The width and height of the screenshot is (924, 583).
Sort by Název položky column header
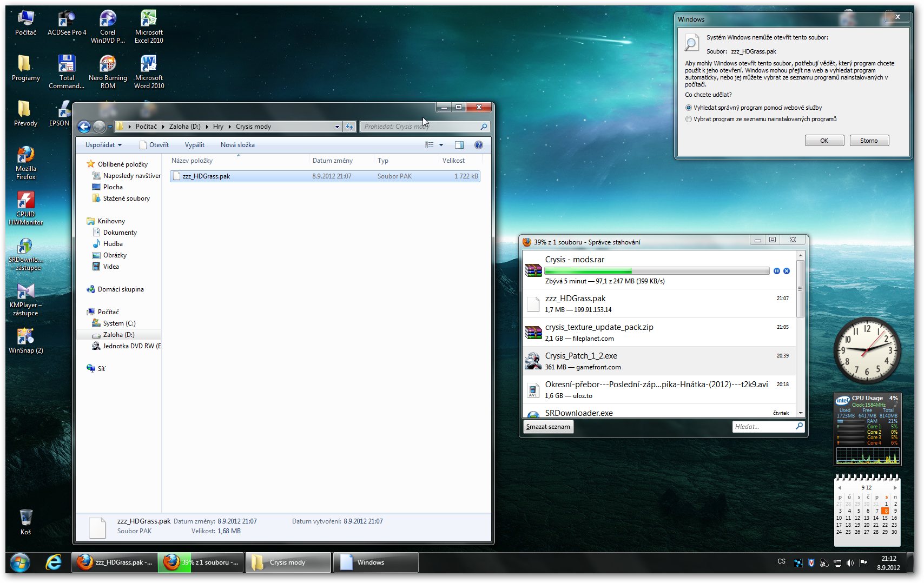239,161
